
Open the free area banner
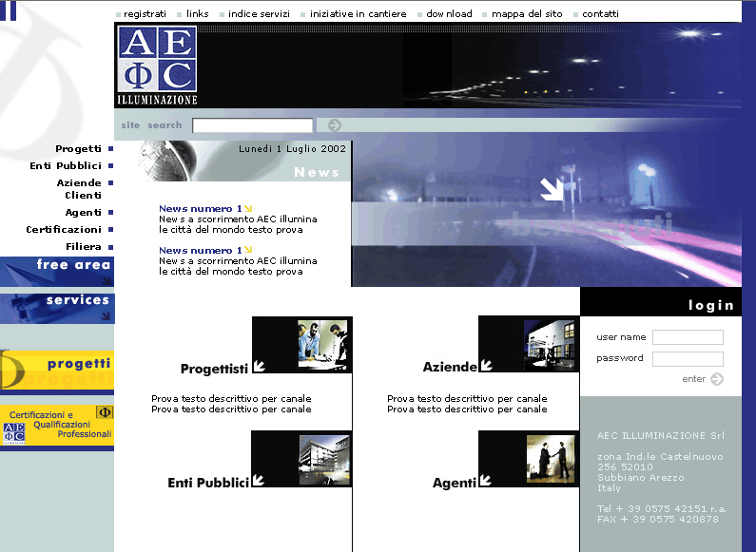tap(57, 272)
